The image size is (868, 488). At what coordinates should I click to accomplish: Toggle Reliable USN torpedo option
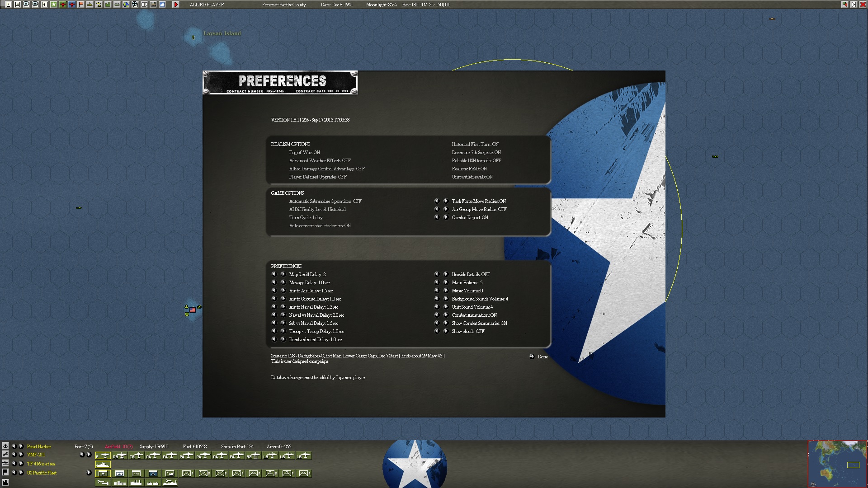(476, 160)
